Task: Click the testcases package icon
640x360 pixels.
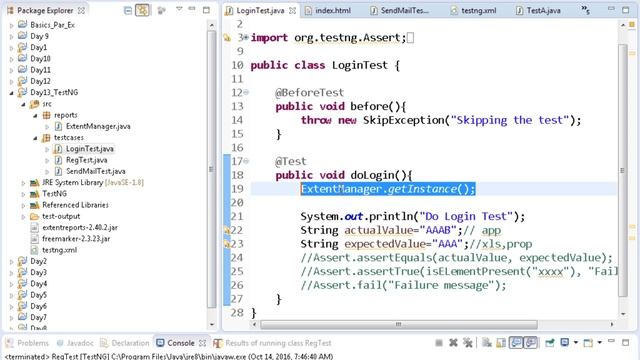Action: (47, 138)
